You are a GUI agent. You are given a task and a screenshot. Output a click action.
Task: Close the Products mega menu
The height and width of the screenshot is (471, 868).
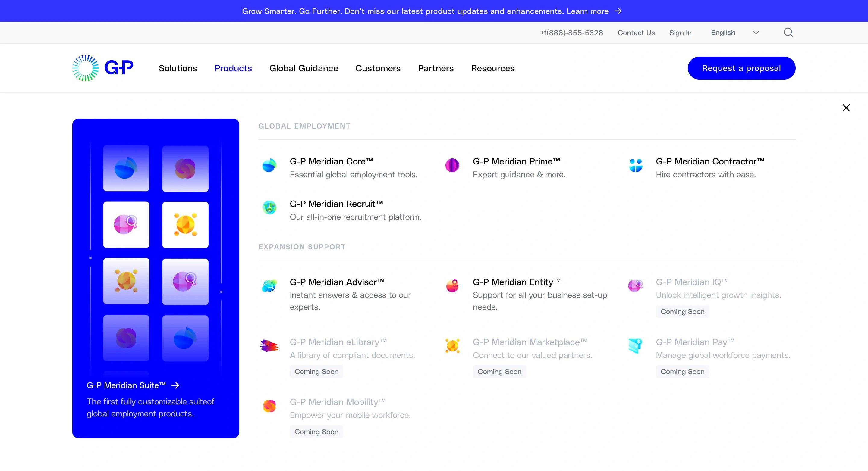(x=846, y=108)
